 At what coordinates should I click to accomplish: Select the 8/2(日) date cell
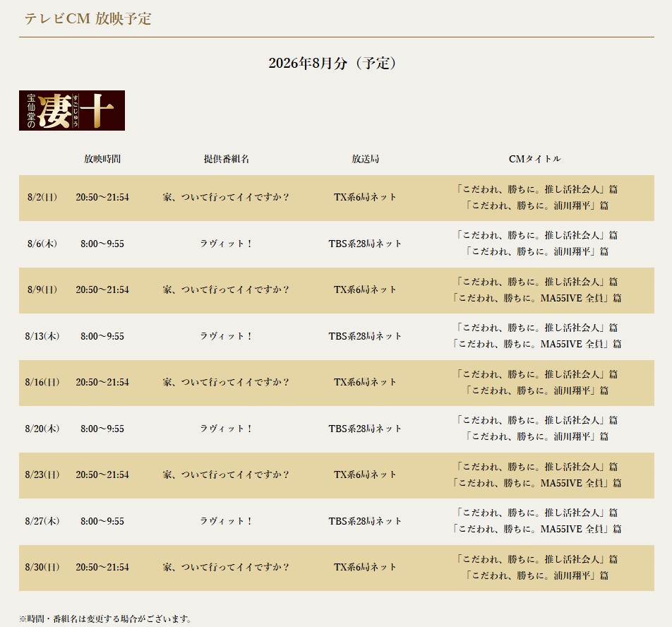tap(42, 197)
